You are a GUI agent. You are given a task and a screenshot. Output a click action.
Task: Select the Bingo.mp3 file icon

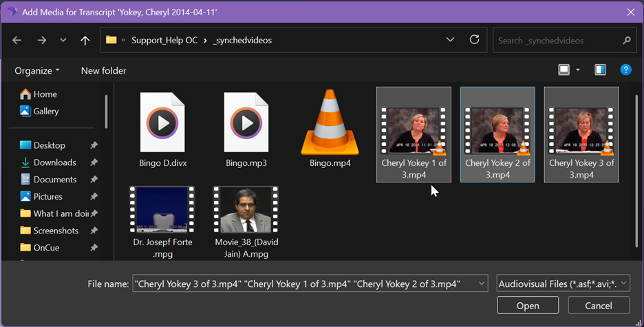[246, 124]
